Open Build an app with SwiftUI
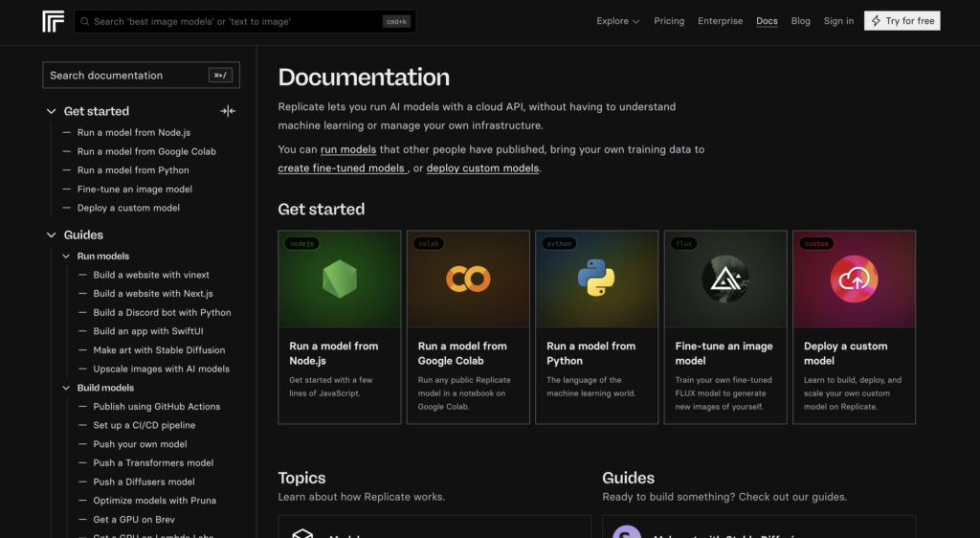 coord(148,331)
